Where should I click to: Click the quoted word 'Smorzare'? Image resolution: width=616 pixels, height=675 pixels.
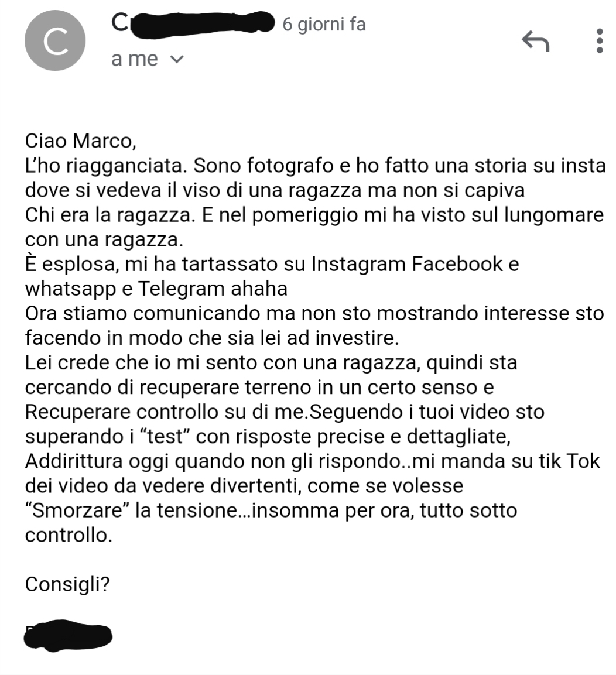78,510
